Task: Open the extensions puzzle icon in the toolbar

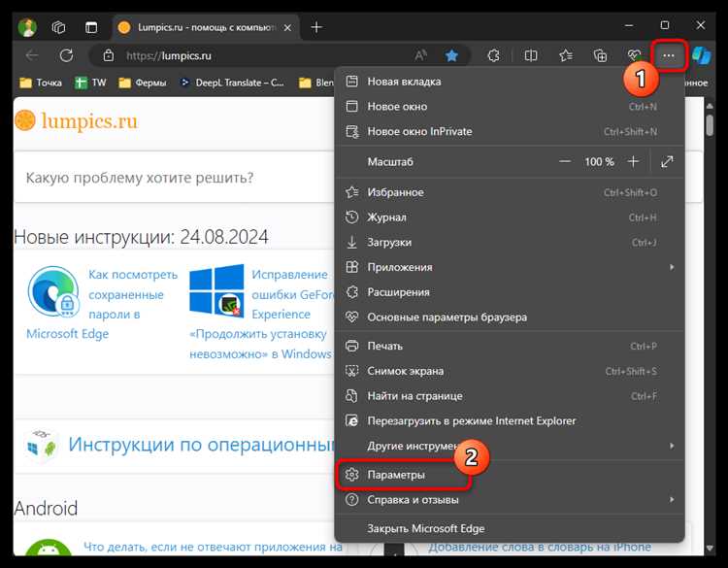Action: 493,55
